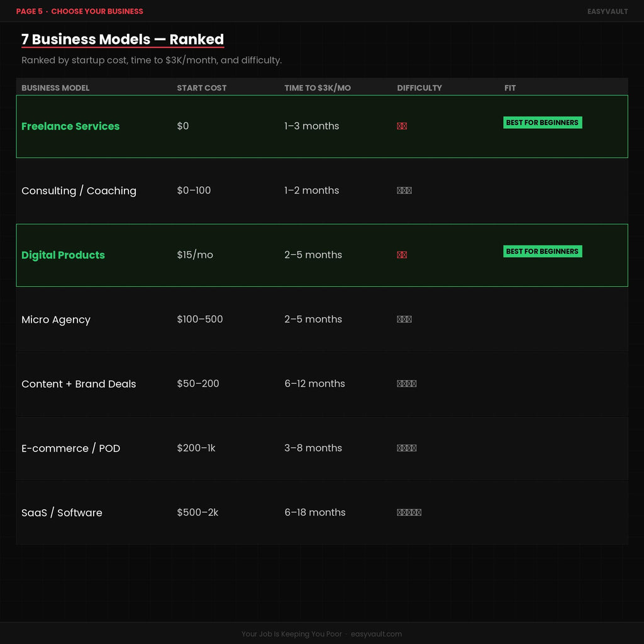The height and width of the screenshot is (644, 644).
Task: Select the Time to $3K/mo column header
Action: pyautogui.click(x=318, y=88)
